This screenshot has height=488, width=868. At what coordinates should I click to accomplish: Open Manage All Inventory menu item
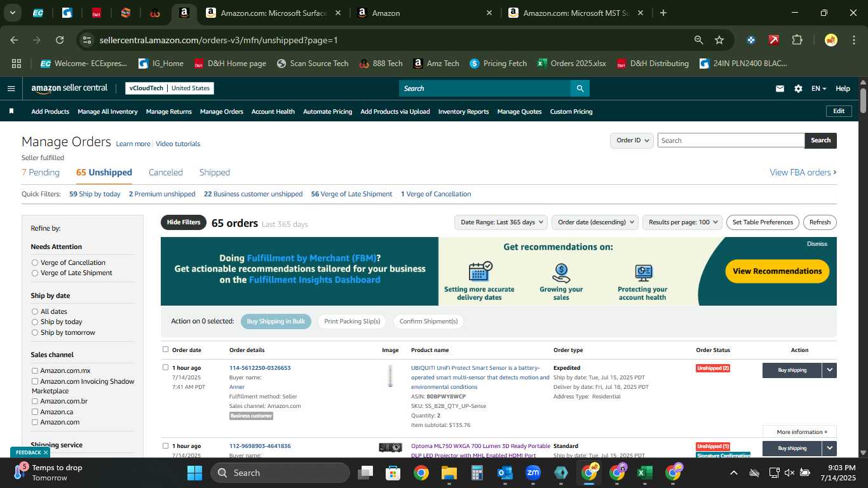click(x=107, y=111)
